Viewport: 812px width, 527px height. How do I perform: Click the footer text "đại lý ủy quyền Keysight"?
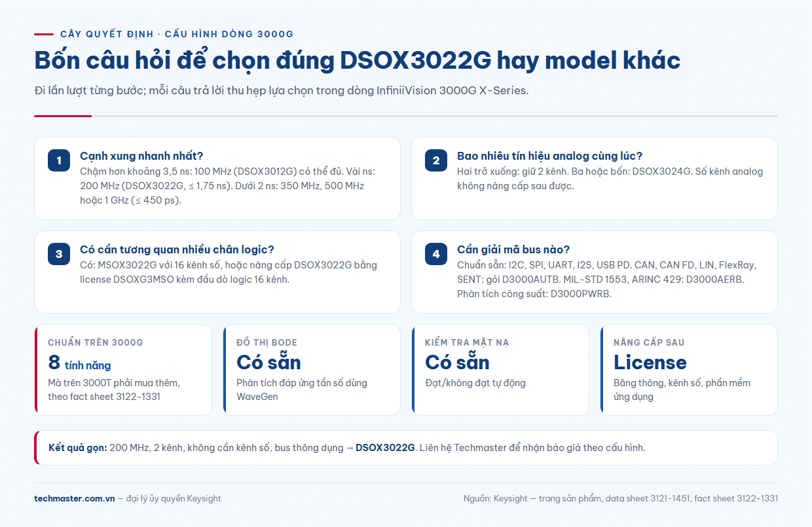[x=174, y=499]
